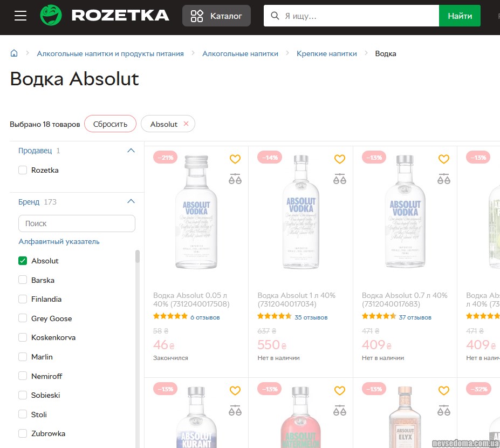Compare Absolut 0.05 л using scales icon
500x448 pixels.
(235, 179)
